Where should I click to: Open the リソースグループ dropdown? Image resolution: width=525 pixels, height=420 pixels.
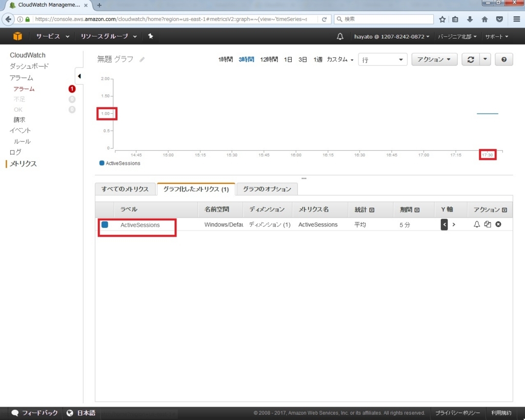109,36
